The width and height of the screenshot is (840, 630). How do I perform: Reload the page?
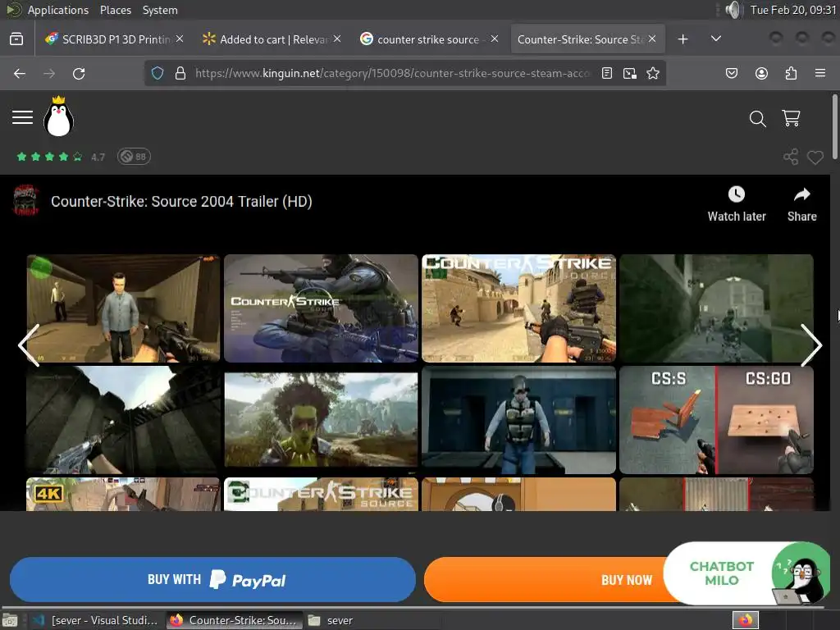(x=79, y=73)
